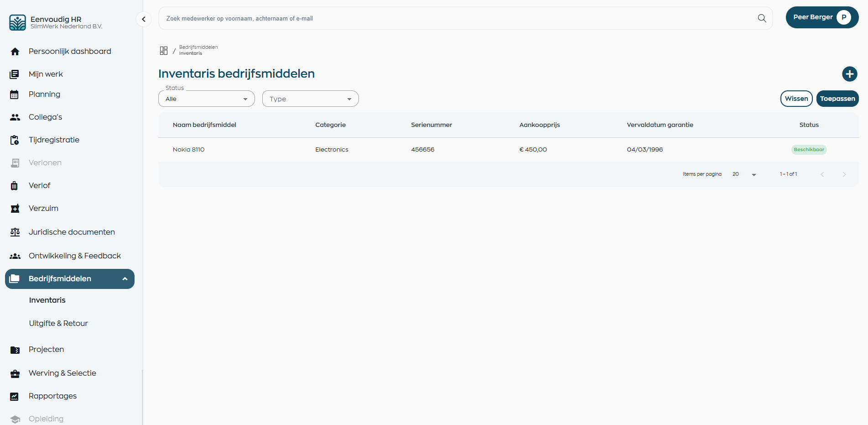The height and width of the screenshot is (425, 868).
Task: Click the Rapportages chart icon
Action: pos(15,396)
